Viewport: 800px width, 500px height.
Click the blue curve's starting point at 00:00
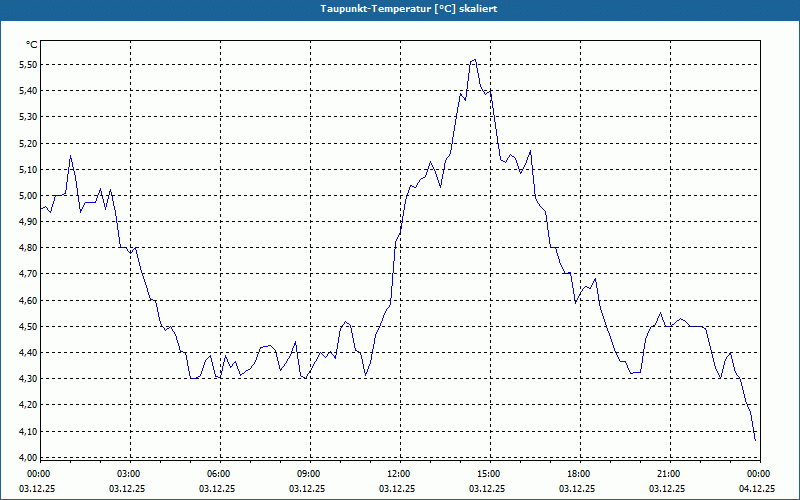(42, 208)
